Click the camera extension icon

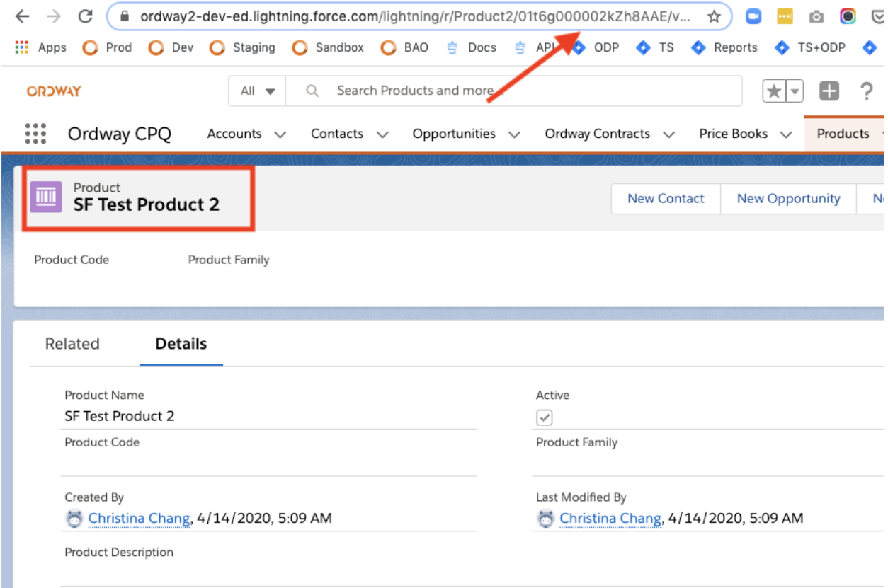pyautogui.click(x=816, y=17)
